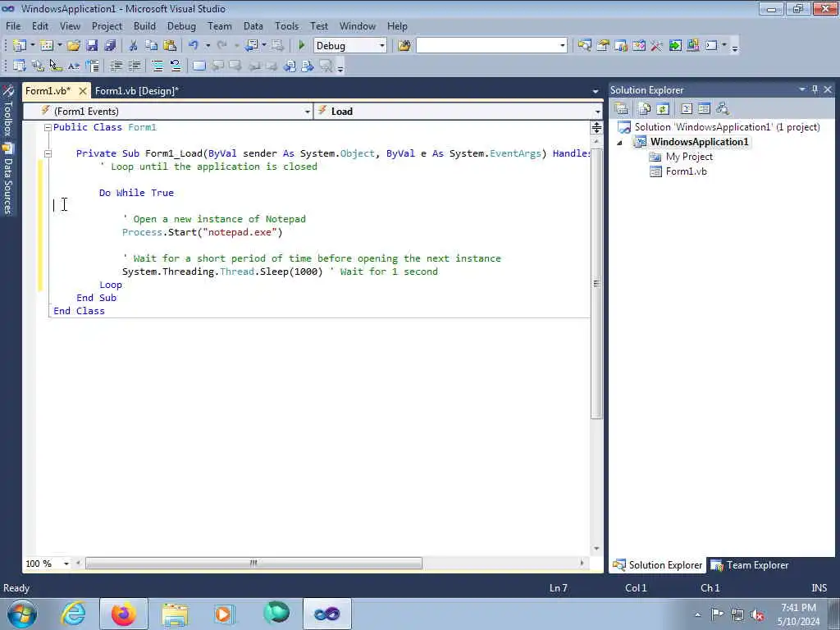Start debugging with the green play arrow

pyautogui.click(x=302, y=46)
